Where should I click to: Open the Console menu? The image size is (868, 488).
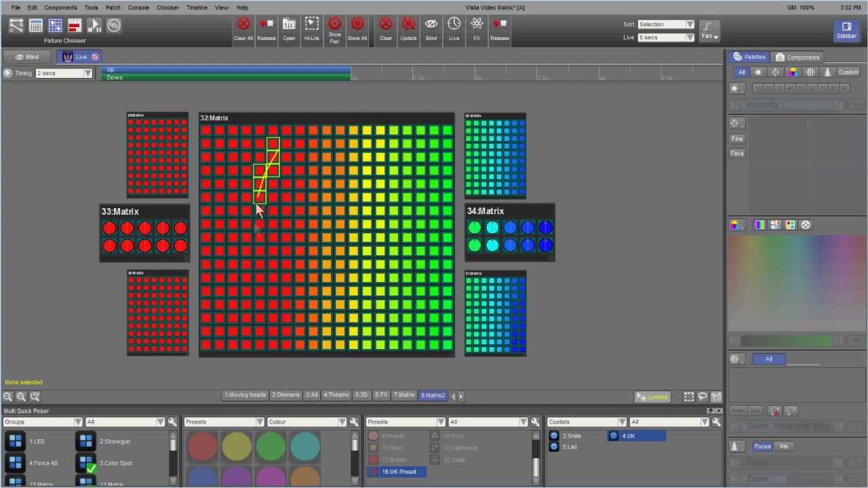click(x=138, y=7)
